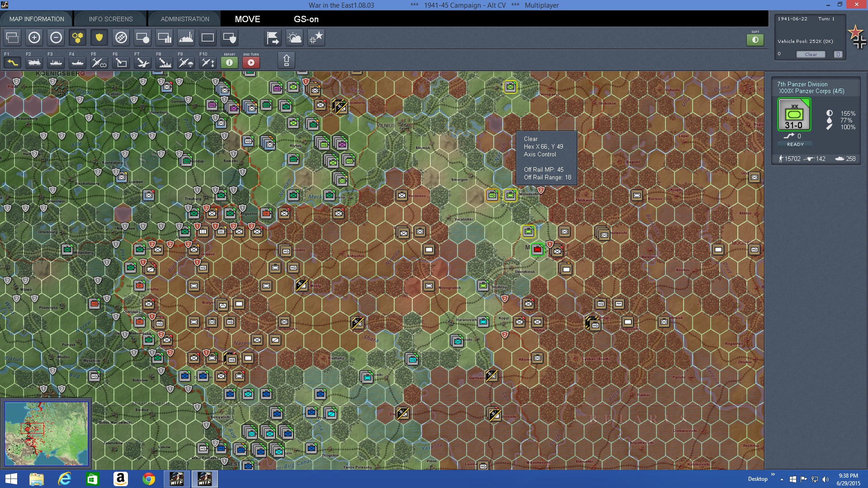Open File Explorer from taskbar
The width and height of the screenshot is (868, 488).
click(37, 479)
